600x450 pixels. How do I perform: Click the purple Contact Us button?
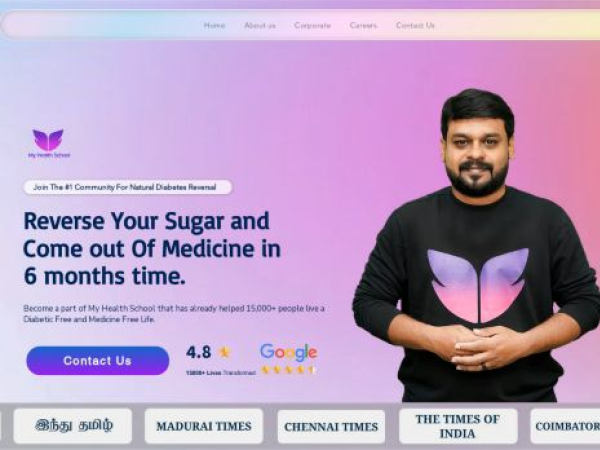coord(98,360)
